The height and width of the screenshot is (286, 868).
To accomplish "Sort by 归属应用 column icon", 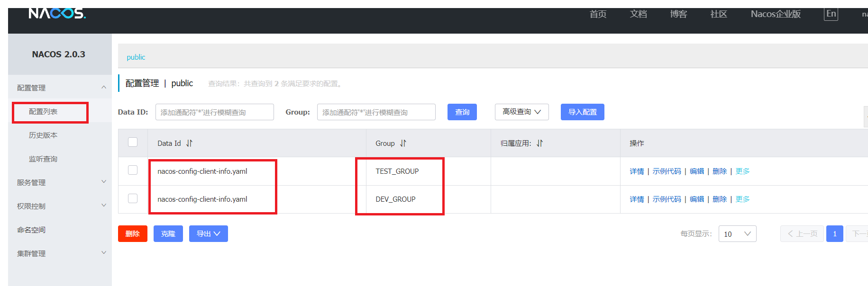I will click(x=539, y=143).
